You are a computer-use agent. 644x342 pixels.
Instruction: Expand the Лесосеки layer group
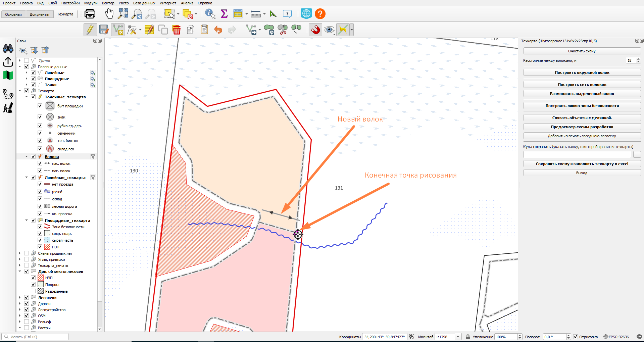(20, 297)
